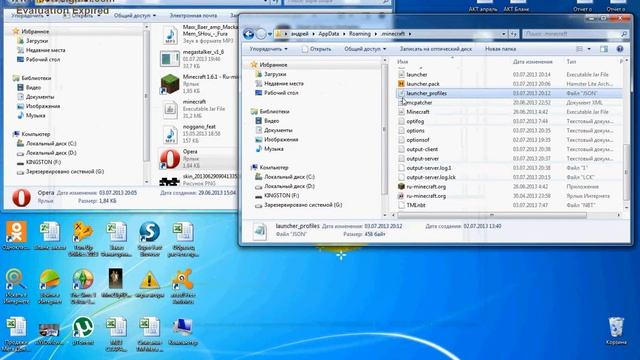
Task: Select Музыка in back window sidebar
Action: click(35, 116)
